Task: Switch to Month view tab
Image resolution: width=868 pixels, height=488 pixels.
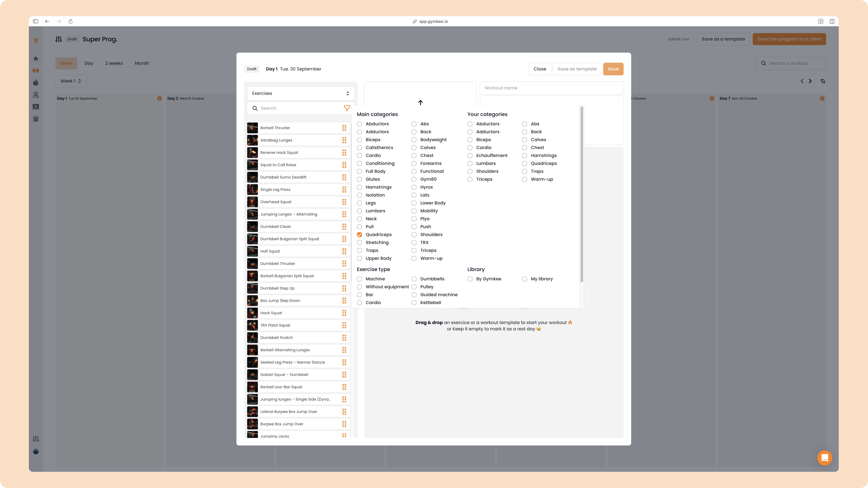Action: click(142, 63)
